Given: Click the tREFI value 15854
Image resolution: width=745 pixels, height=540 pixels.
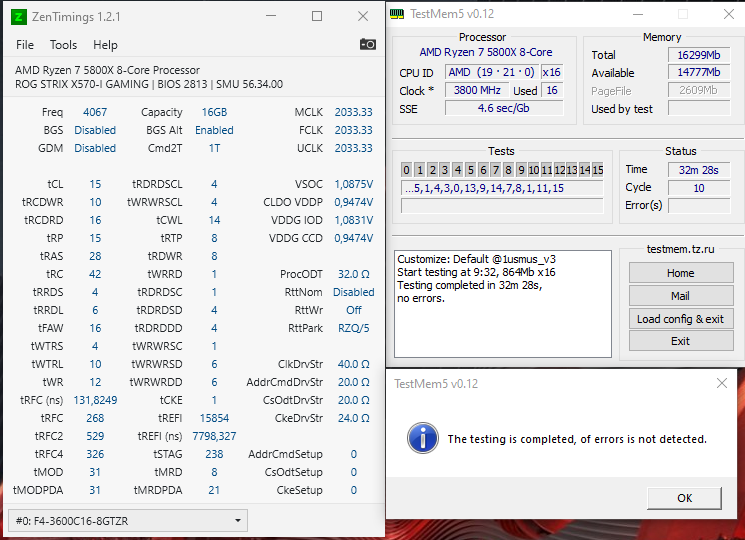Looking at the screenshot, I should tap(214, 418).
